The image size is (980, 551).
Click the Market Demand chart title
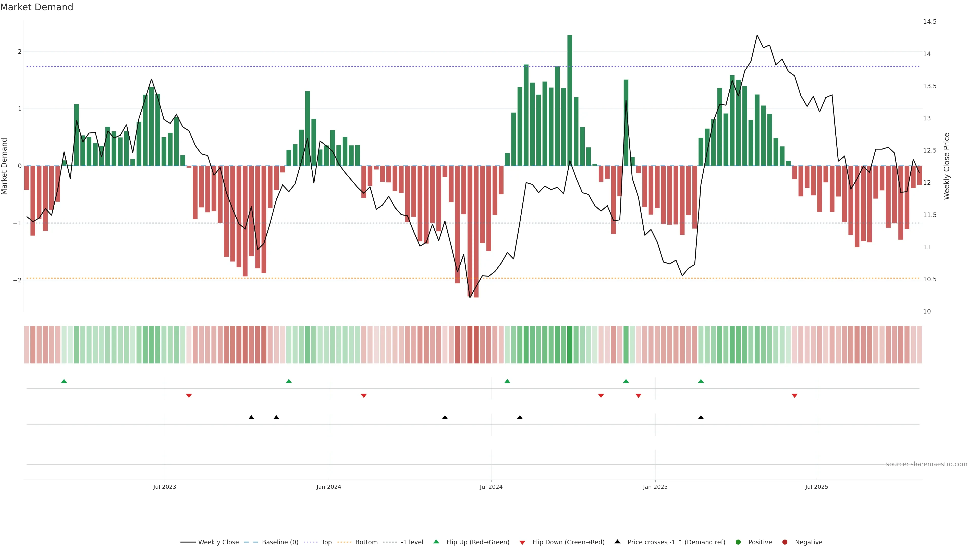pos(36,7)
